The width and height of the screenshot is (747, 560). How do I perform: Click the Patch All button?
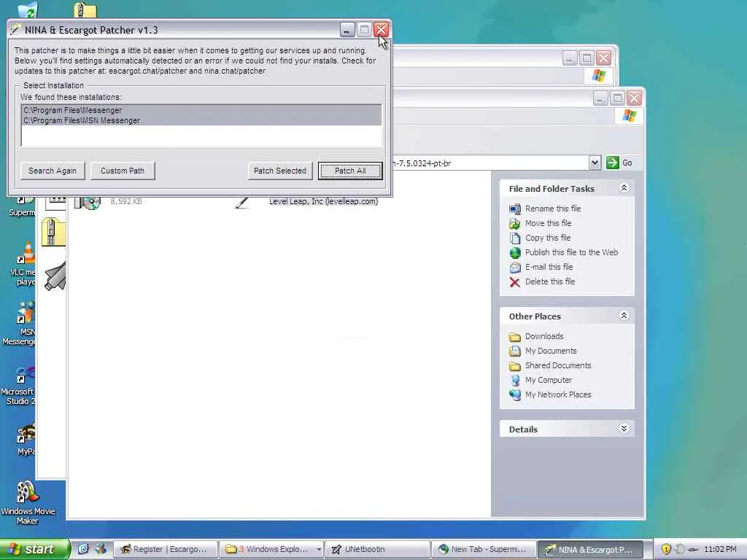[350, 171]
